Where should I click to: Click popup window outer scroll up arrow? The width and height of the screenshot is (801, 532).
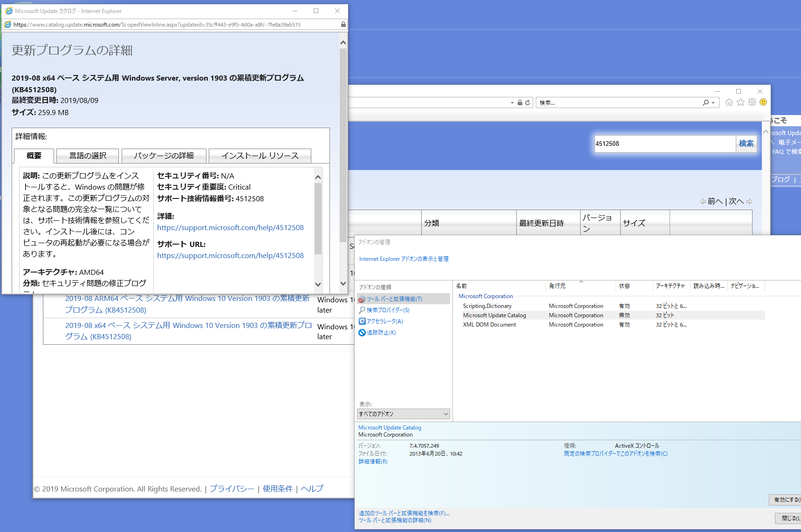click(343, 42)
